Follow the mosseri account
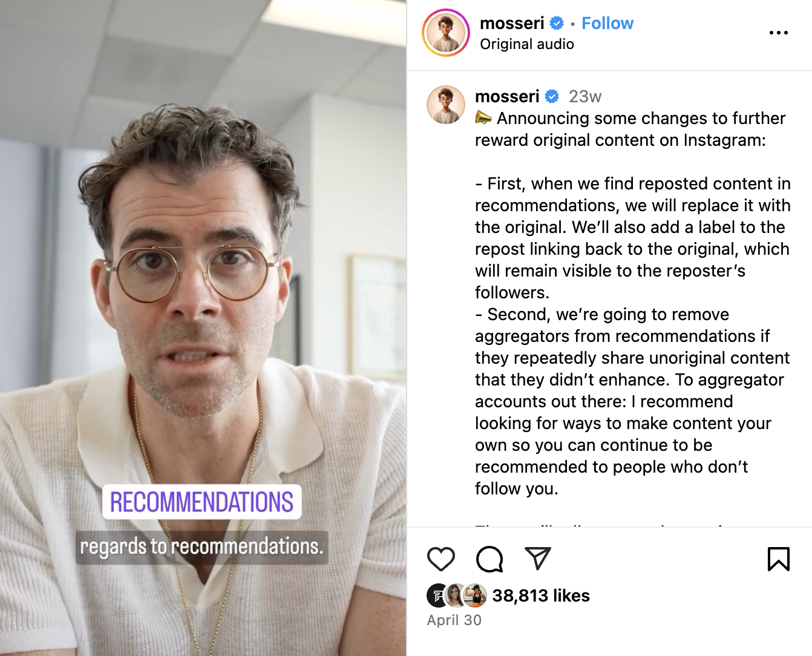 tap(607, 23)
